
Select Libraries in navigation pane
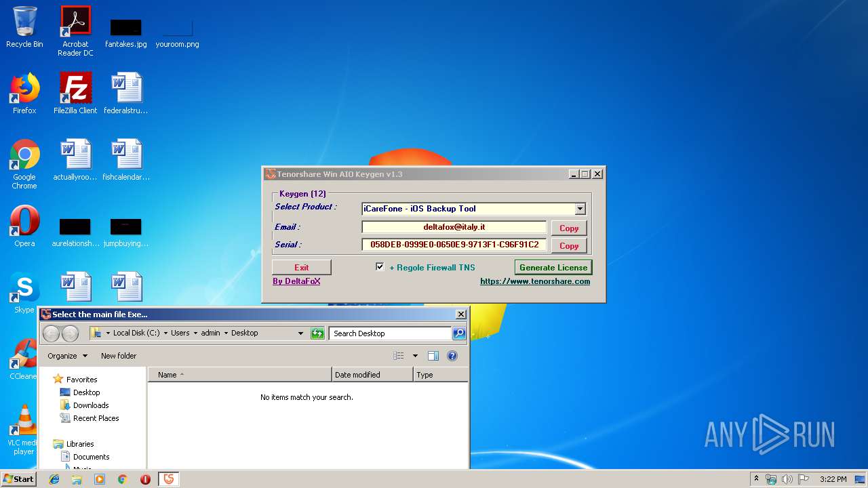tap(80, 444)
